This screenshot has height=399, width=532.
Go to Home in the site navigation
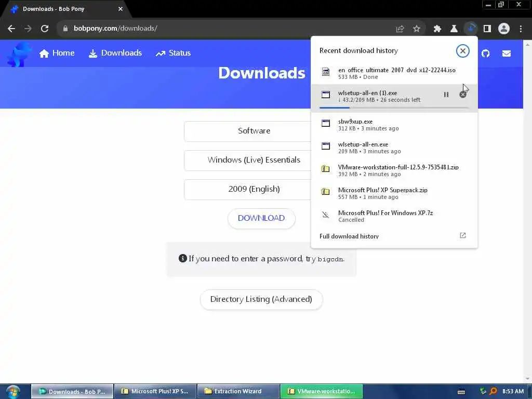(x=57, y=54)
